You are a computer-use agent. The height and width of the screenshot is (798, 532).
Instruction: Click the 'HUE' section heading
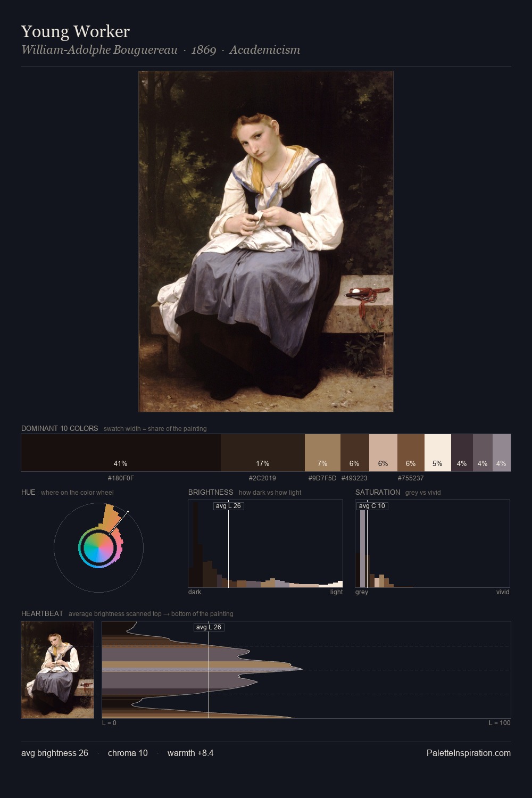pos(28,492)
